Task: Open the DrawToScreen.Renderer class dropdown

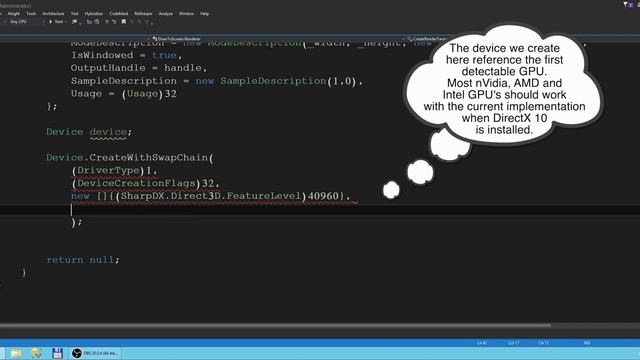Action: click(176, 39)
